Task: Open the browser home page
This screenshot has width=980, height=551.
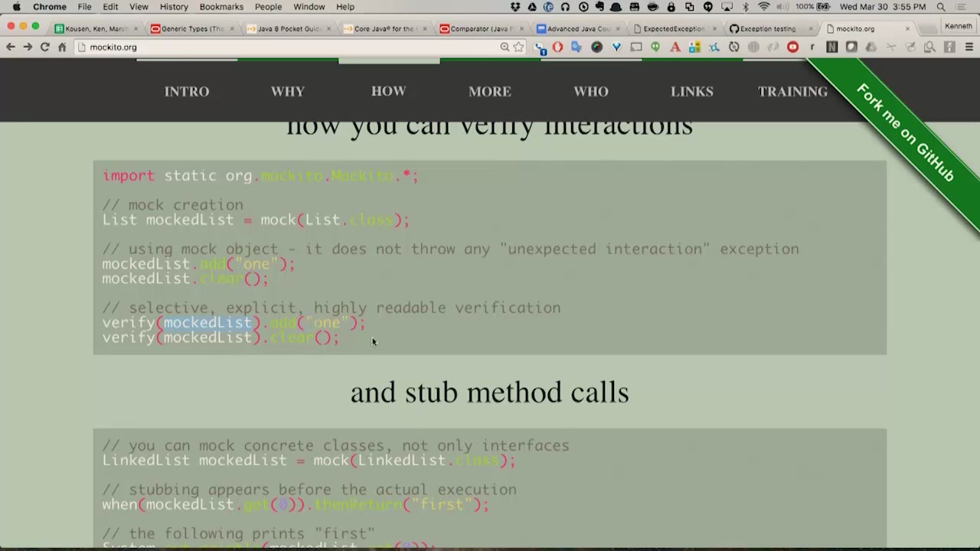Action: [x=62, y=47]
